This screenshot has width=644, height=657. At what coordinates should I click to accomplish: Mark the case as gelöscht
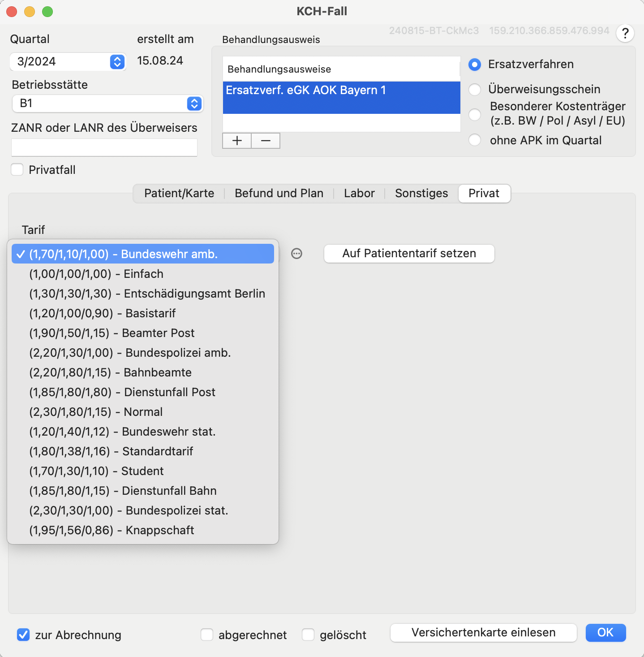point(308,635)
